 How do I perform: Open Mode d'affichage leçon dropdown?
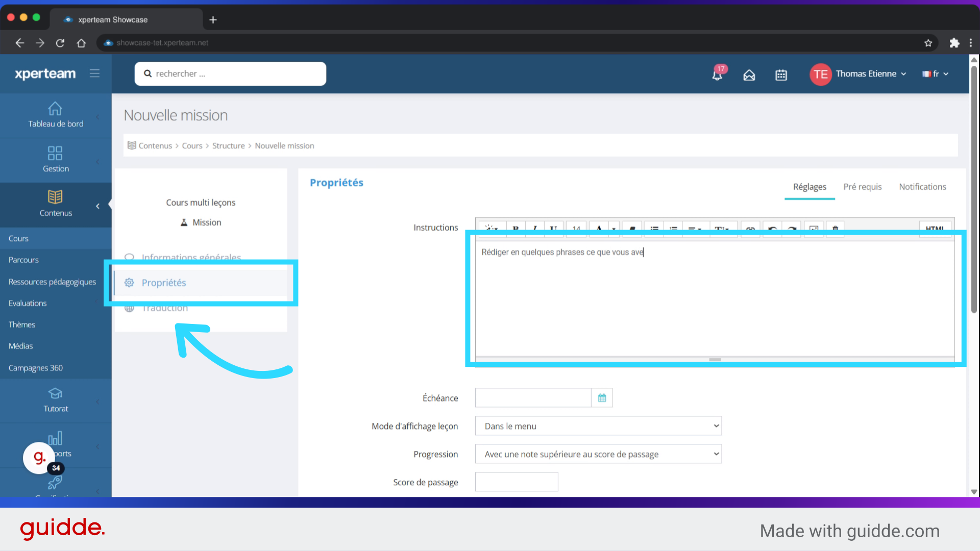point(598,426)
